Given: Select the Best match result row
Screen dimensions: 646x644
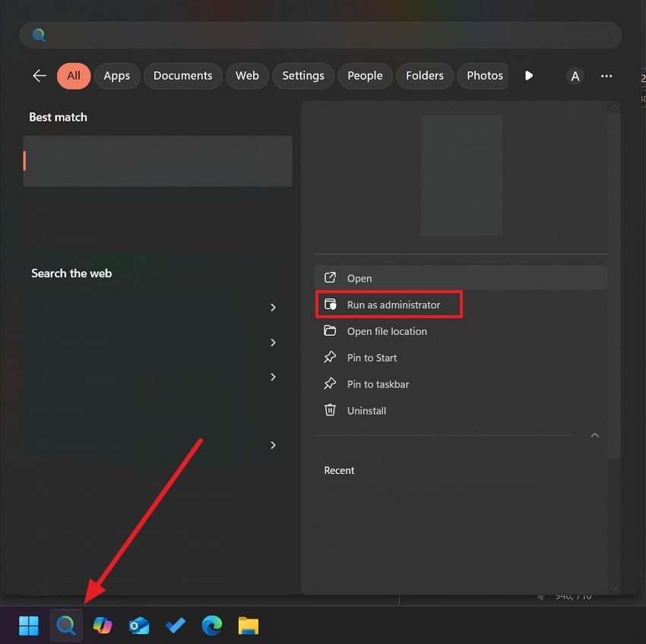Looking at the screenshot, I should (158, 161).
